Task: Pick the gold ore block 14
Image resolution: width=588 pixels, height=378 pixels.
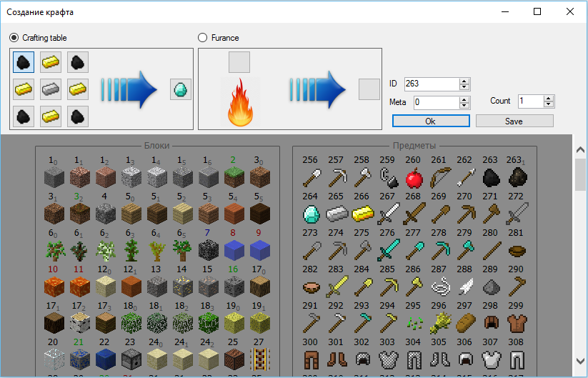Action: pyautogui.click(x=183, y=287)
